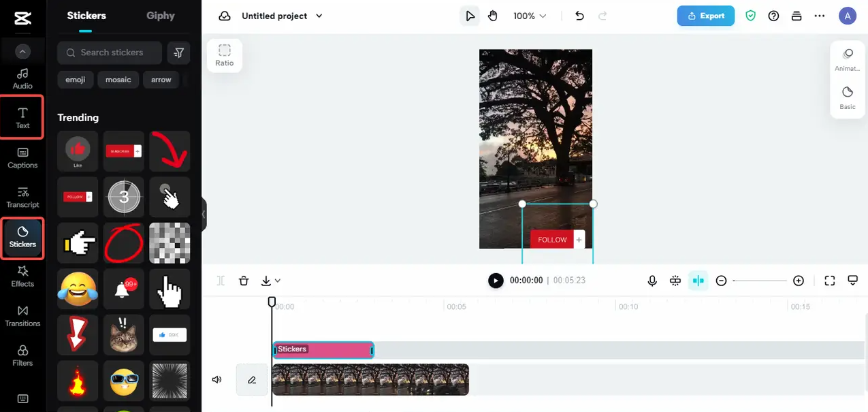Add the red Subscribe sticker
This screenshot has width=868, height=412.
click(123, 151)
